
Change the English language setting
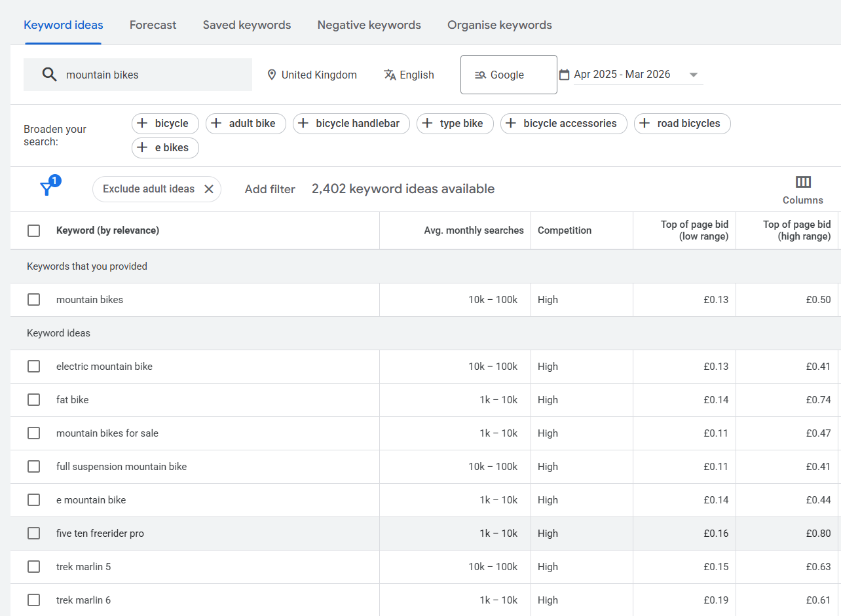pyautogui.click(x=409, y=75)
